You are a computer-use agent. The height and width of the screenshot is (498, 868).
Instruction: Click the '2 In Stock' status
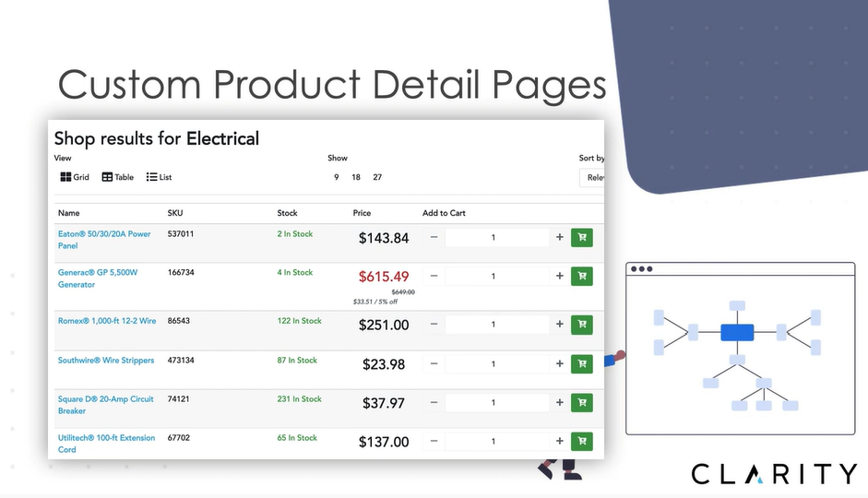coord(294,234)
